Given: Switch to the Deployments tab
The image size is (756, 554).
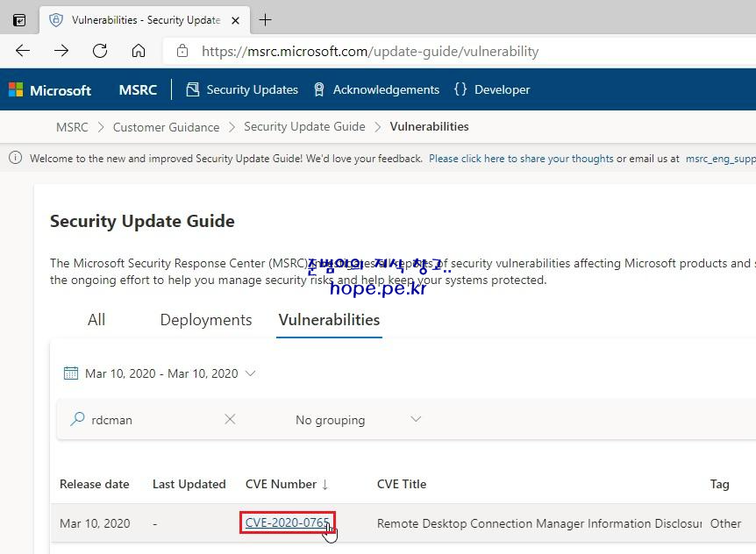Looking at the screenshot, I should click(x=206, y=320).
